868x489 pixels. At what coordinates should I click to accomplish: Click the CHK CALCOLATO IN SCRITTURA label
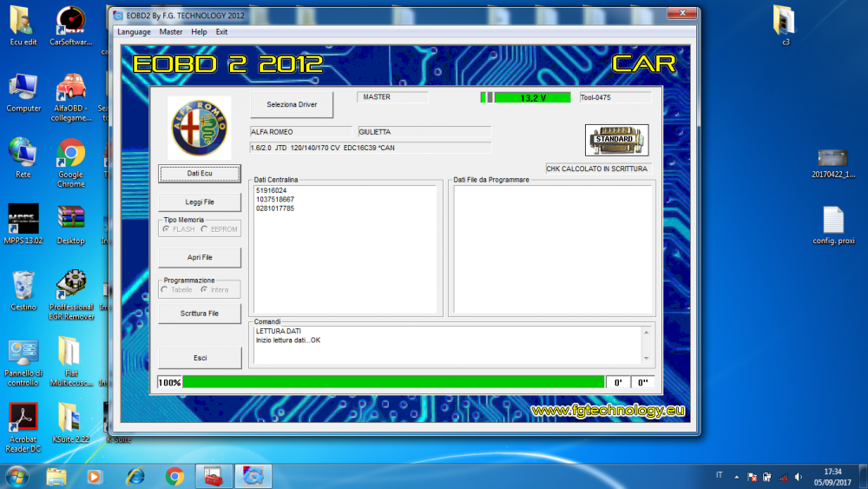pyautogui.click(x=596, y=169)
